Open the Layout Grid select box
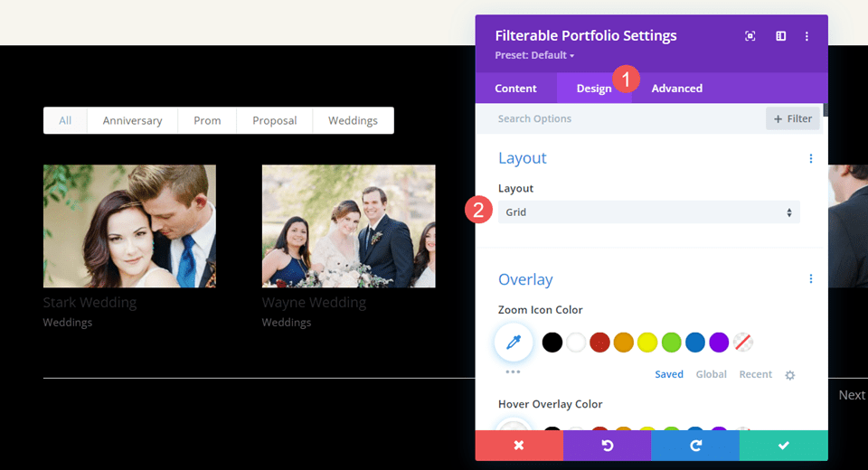Viewport: 868px width, 470px height. (649, 212)
